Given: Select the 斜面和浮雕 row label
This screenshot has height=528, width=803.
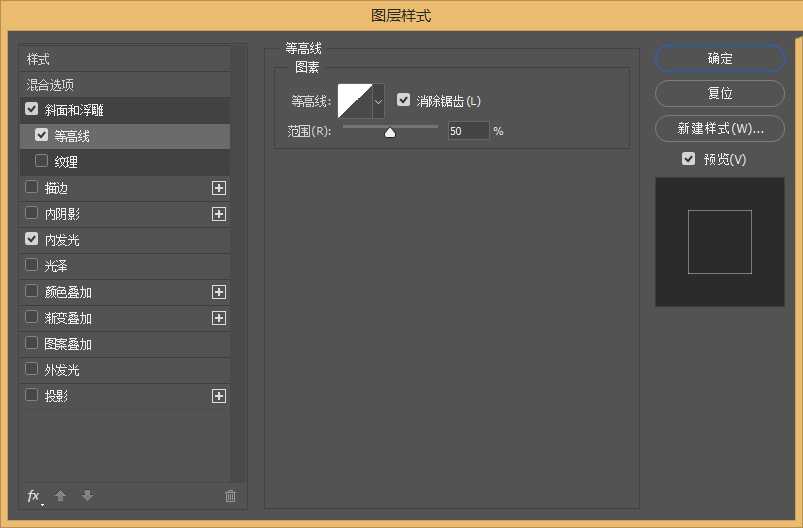Looking at the screenshot, I should pos(74,110).
